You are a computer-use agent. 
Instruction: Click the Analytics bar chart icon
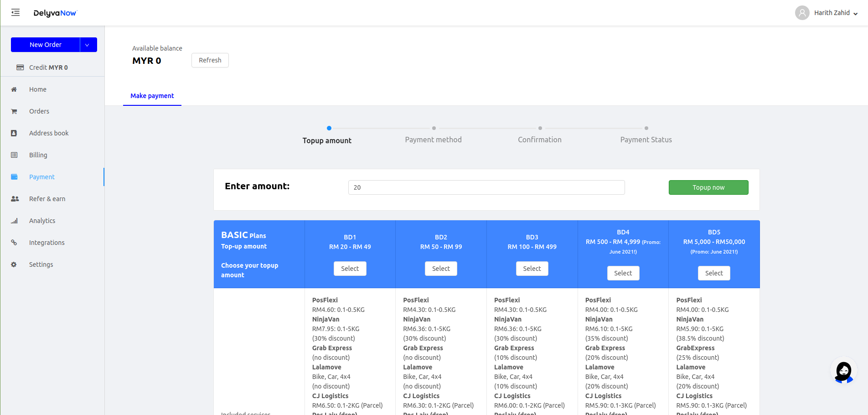pyautogui.click(x=14, y=221)
